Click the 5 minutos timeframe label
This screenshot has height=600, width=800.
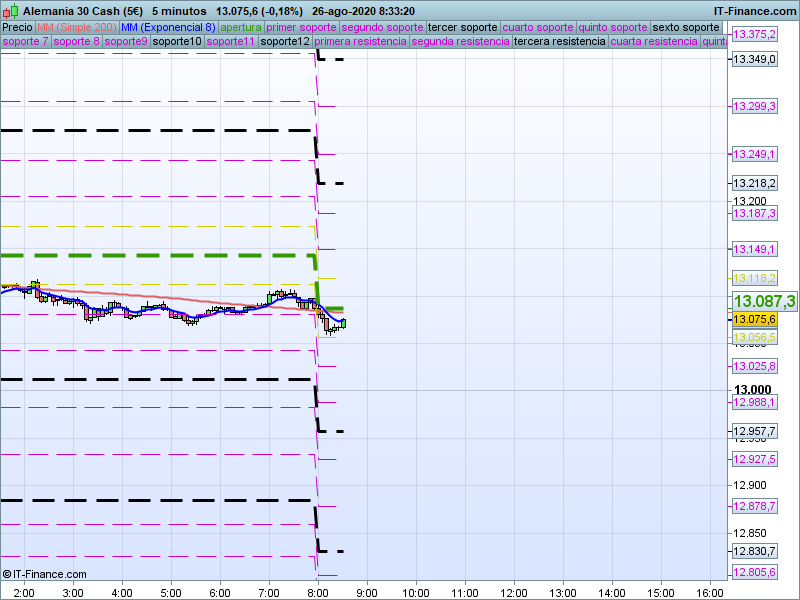pyautogui.click(x=179, y=10)
